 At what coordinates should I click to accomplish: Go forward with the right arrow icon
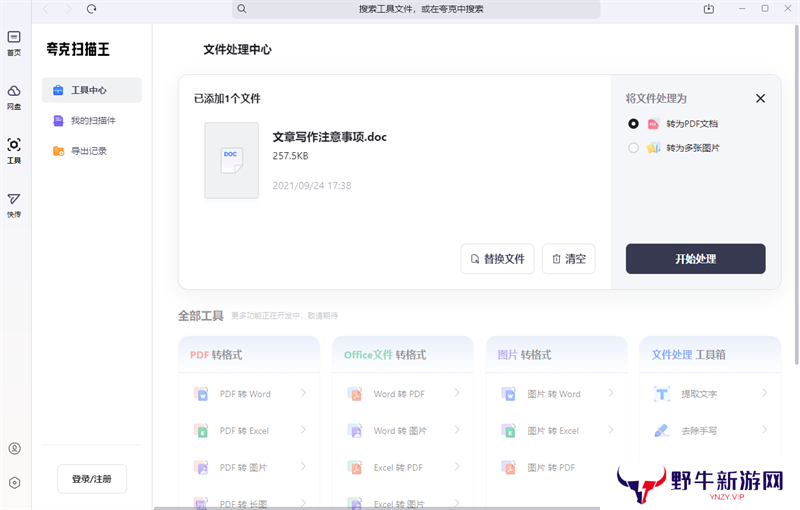(69, 9)
